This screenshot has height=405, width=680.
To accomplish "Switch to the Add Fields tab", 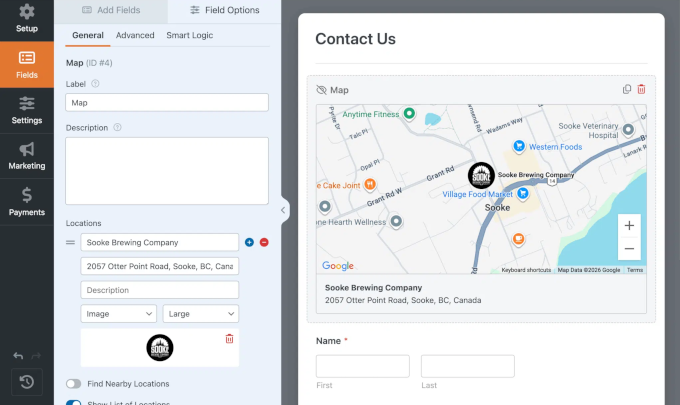I will click(x=111, y=10).
